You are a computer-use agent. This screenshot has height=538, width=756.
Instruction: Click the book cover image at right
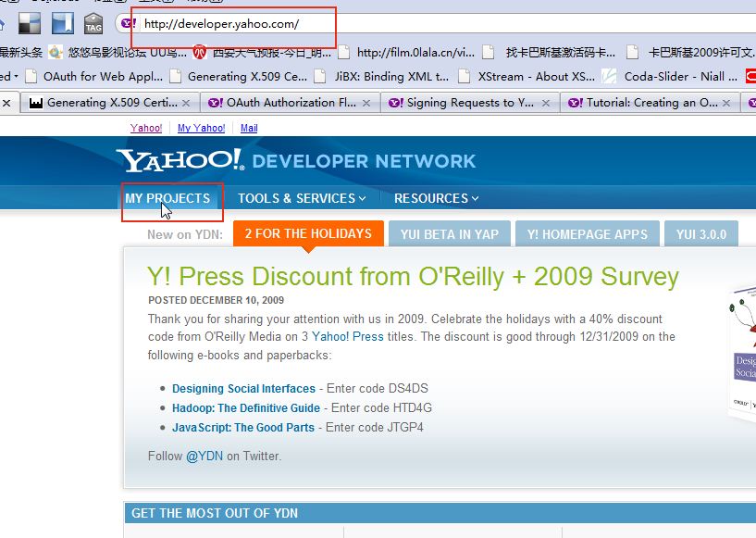pos(742,355)
